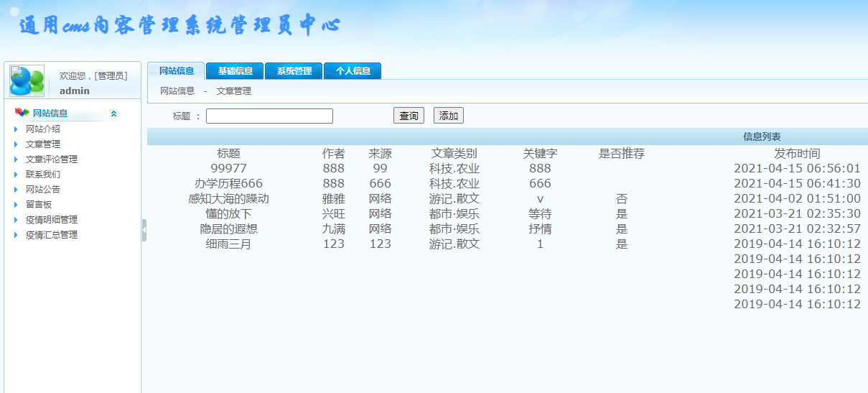Open 疫情明细管理 in the sidebar
The width and height of the screenshot is (868, 393).
52,220
